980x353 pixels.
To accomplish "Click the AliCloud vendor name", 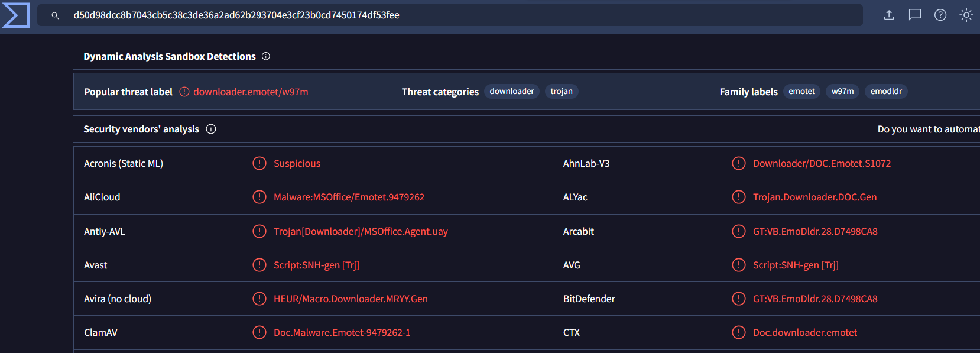I will [x=102, y=197].
